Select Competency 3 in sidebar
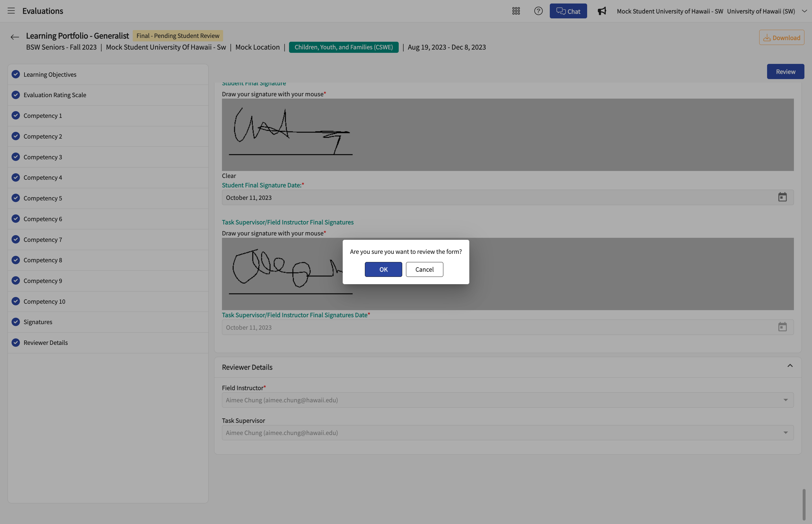Image resolution: width=812 pixels, height=524 pixels. point(108,157)
